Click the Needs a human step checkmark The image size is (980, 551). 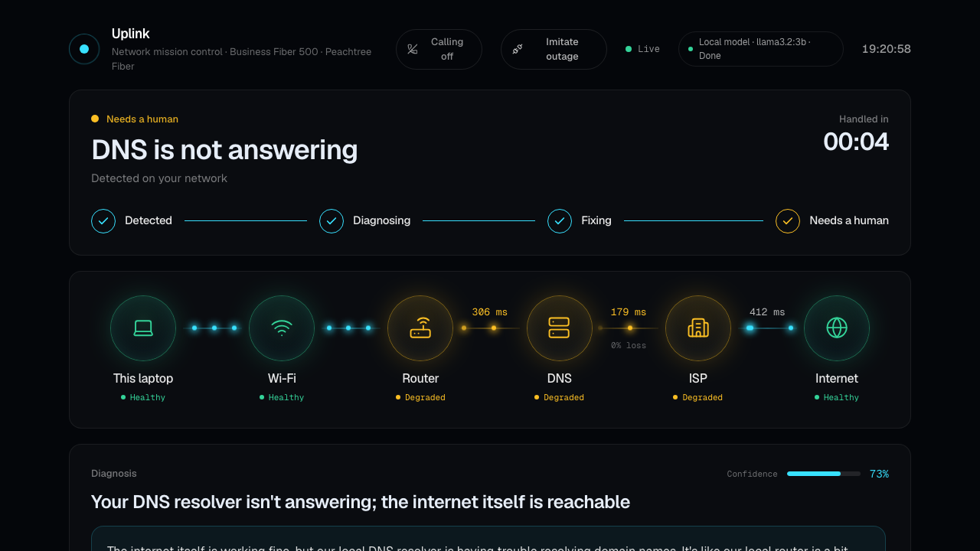(788, 221)
